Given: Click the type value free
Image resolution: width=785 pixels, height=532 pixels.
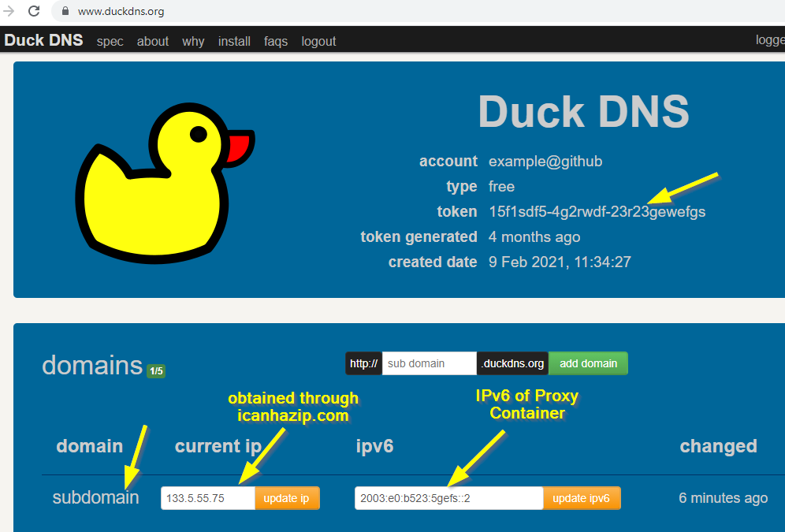Looking at the screenshot, I should click(x=501, y=186).
